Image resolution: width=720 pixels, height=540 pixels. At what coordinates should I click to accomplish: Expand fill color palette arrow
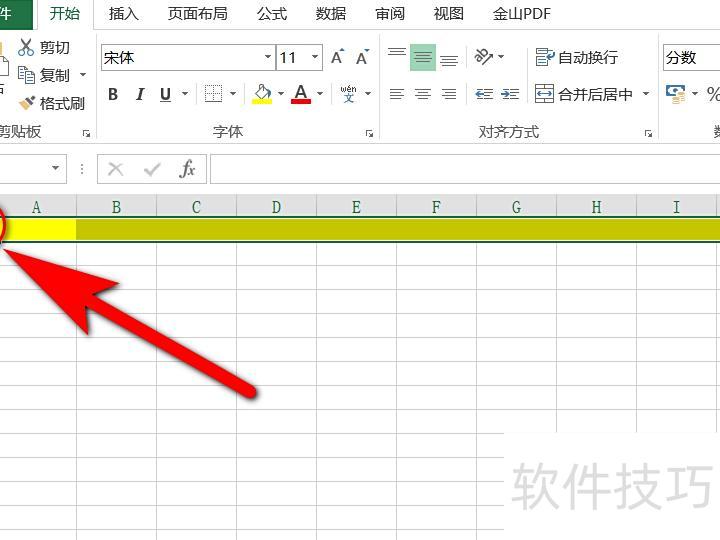[x=281, y=94]
